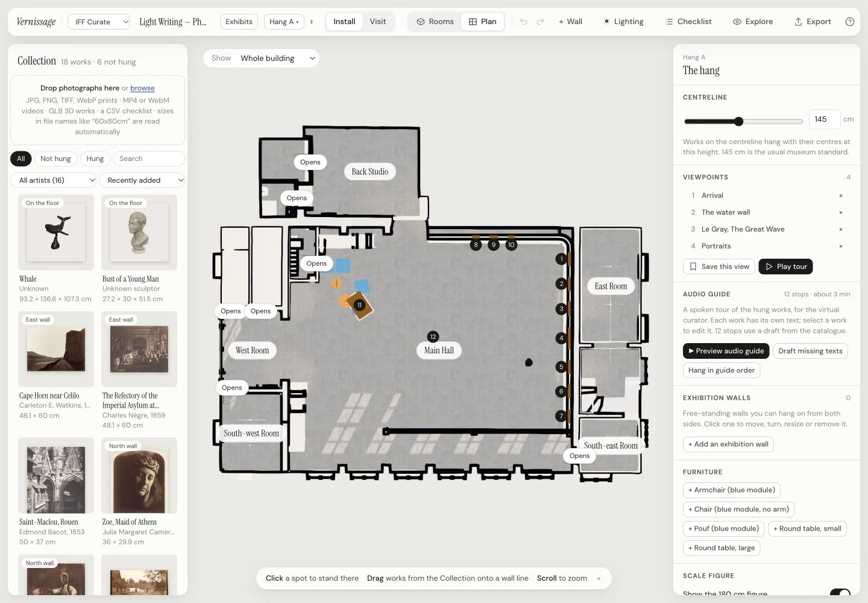Open the Explore view
Image resolution: width=868 pixels, height=603 pixels.
(753, 22)
